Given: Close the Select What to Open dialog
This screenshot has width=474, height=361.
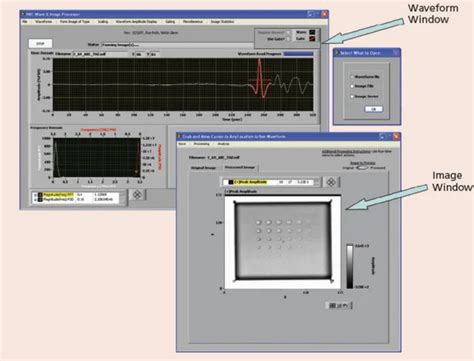Looking at the screenshot, I should click(395, 53).
